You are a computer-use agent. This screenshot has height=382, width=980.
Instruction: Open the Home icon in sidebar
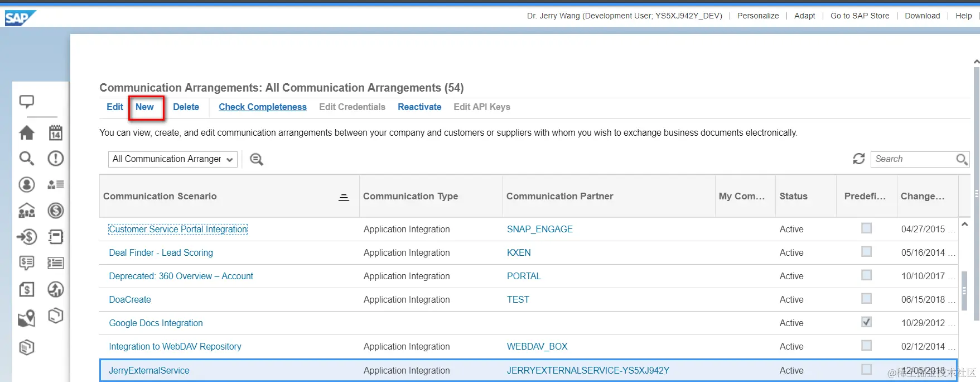tap(27, 132)
